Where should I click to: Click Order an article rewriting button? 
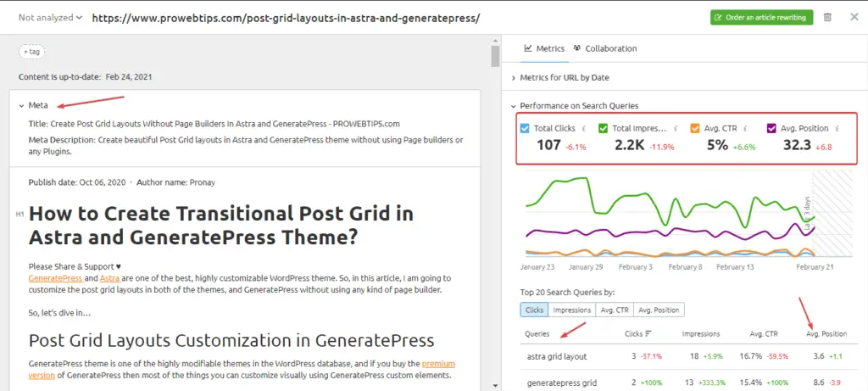[762, 17]
